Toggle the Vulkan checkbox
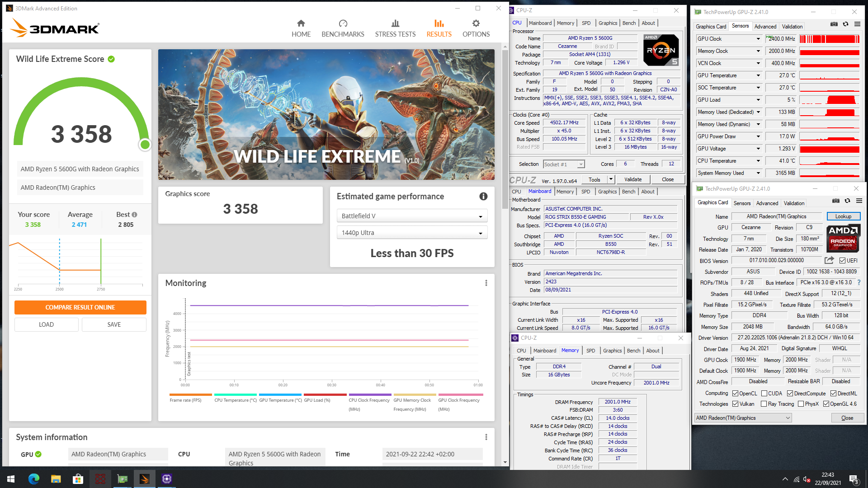 point(735,404)
